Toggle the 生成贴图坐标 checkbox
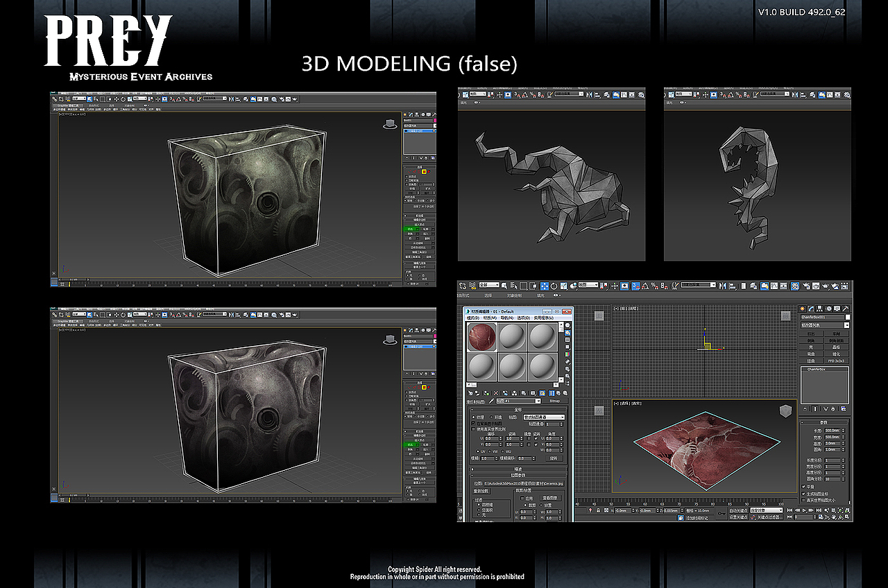The width and height of the screenshot is (888, 588). tap(804, 493)
